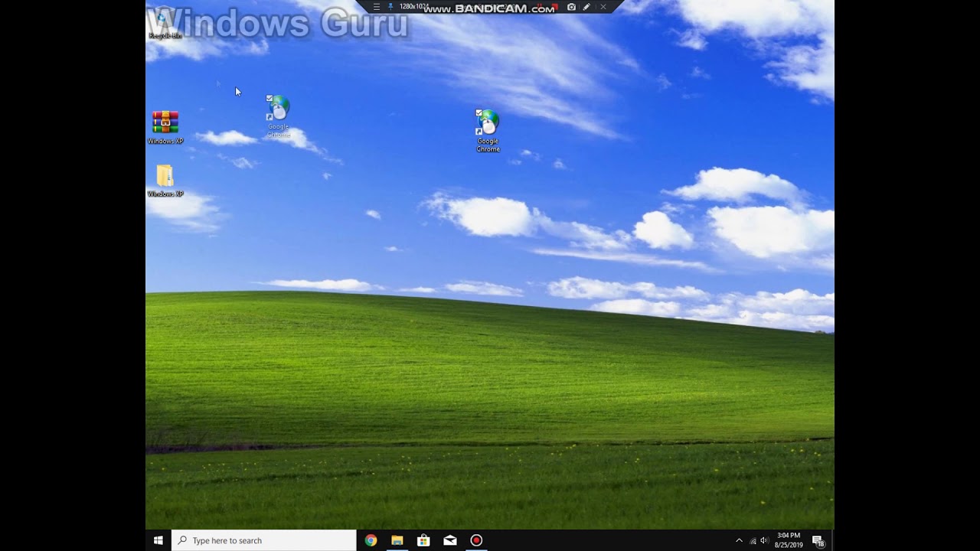980x551 pixels.
Task: Launch Google Chrome from the taskbar
Action: 371,540
